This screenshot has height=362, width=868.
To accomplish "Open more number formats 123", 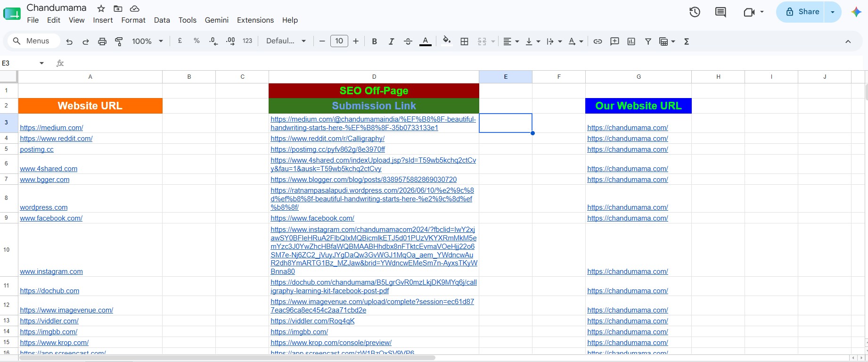I will (247, 41).
